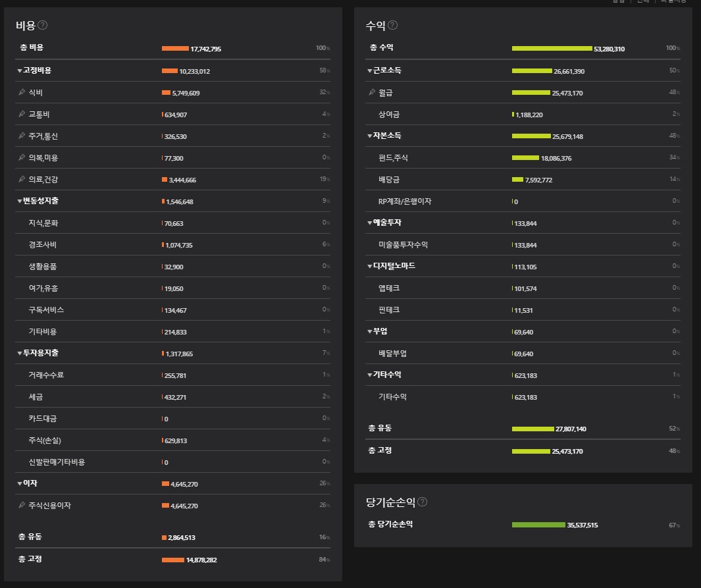Open the help icon next to 비용
The width and height of the screenshot is (701, 588).
tap(43, 25)
